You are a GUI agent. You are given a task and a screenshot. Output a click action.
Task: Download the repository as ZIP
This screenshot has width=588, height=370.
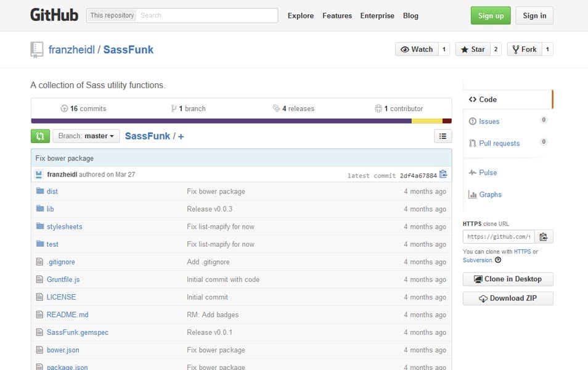click(507, 298)
